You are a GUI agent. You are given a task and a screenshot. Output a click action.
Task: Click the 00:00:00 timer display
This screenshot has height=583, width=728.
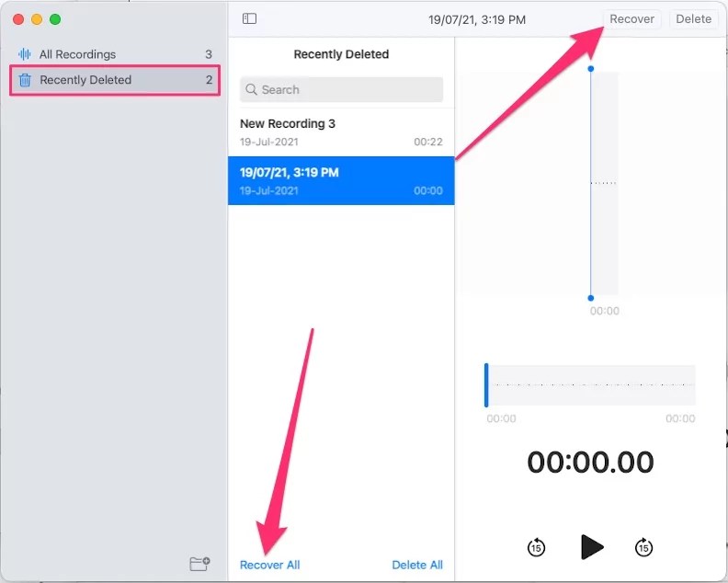590,463
